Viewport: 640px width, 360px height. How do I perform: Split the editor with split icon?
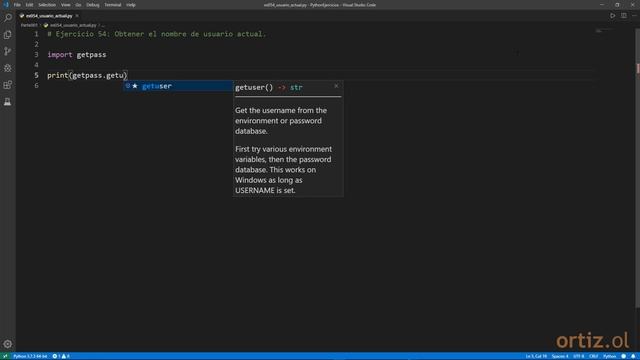[x=624, y=16]
